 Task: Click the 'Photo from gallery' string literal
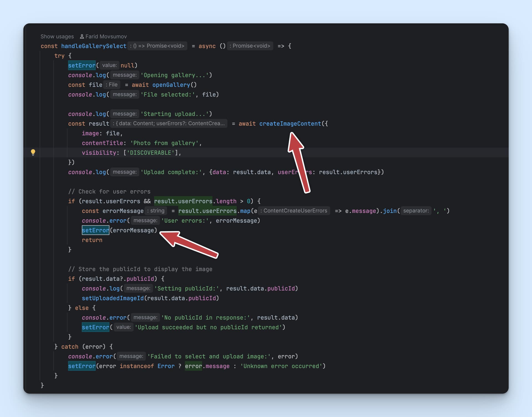click(x=164, y=143)
